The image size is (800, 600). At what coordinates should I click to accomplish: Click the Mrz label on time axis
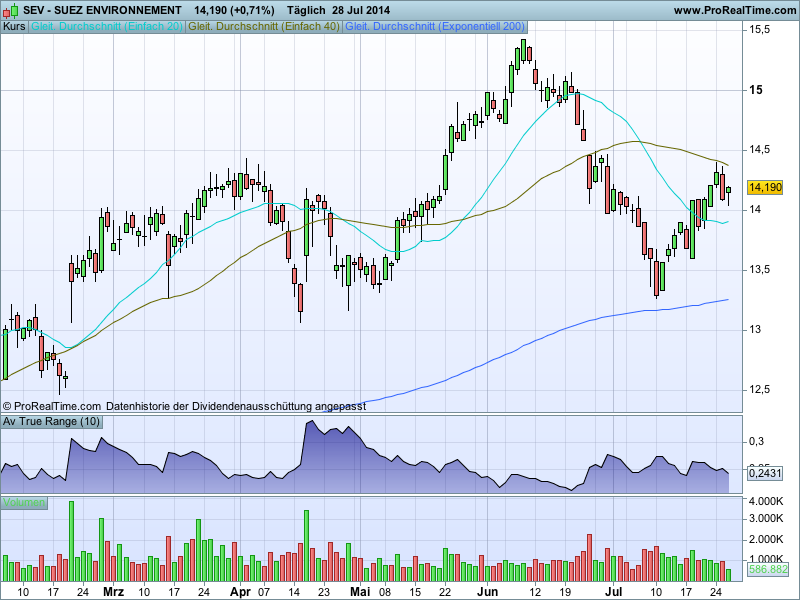[x=113, y=592]
